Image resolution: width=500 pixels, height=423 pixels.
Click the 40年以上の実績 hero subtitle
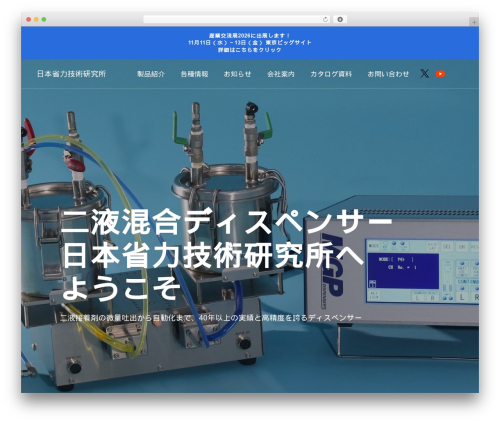[211, 318]
